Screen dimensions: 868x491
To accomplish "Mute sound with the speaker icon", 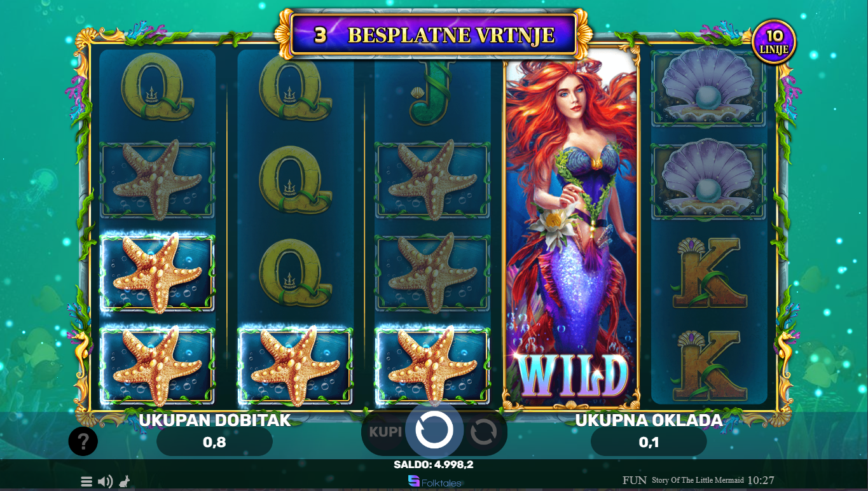I will pos(106,481).
